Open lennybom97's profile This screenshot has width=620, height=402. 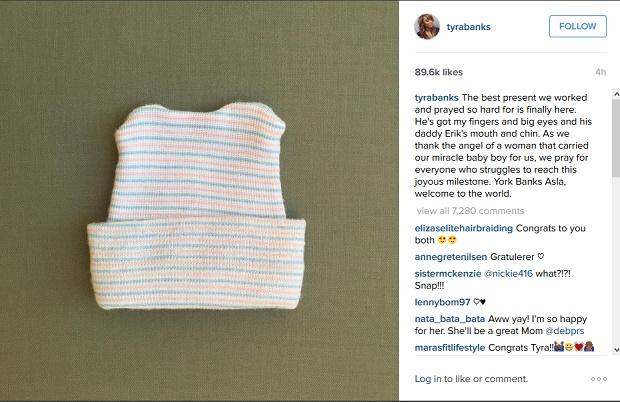[x=442, y=302]
